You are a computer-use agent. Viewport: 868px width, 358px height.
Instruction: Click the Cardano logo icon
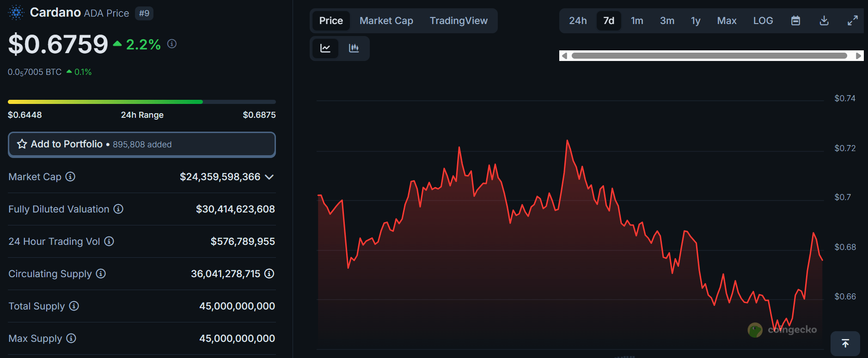[16, 12]
